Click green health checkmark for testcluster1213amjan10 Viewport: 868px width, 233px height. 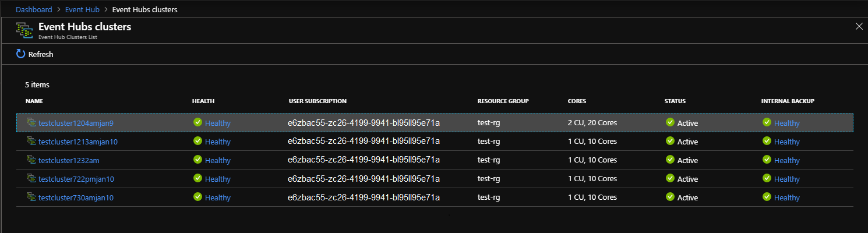[x=197, y=142]
